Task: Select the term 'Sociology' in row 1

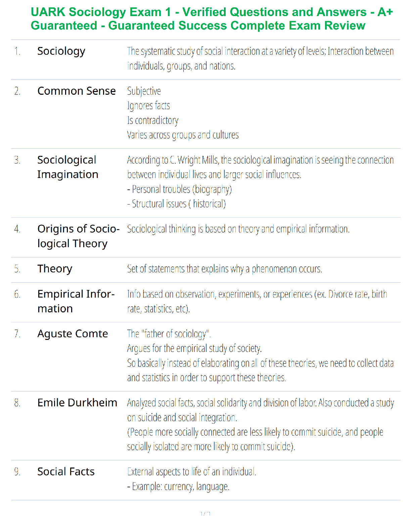Action: click(x=61, y=51)
